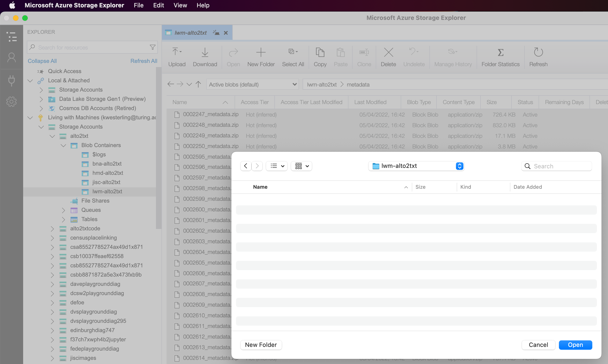Toggle the grid view icon in dialog

tap(298, 166)
